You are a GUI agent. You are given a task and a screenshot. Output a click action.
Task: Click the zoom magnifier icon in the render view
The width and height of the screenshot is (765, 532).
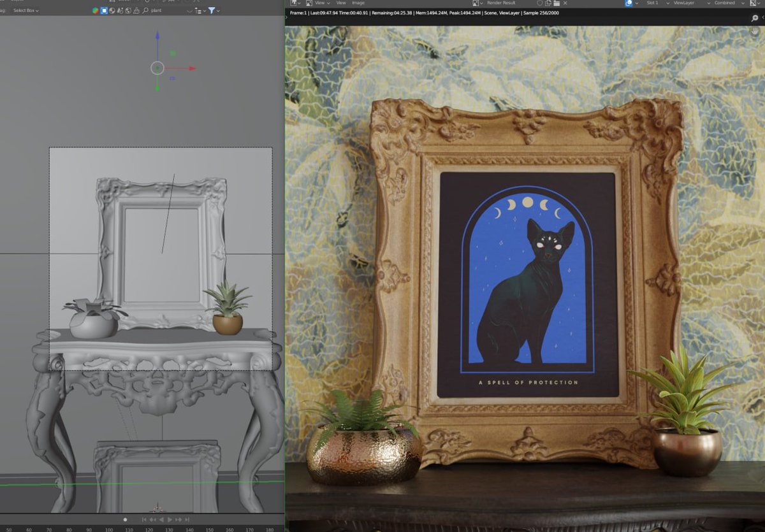point(755,18)
